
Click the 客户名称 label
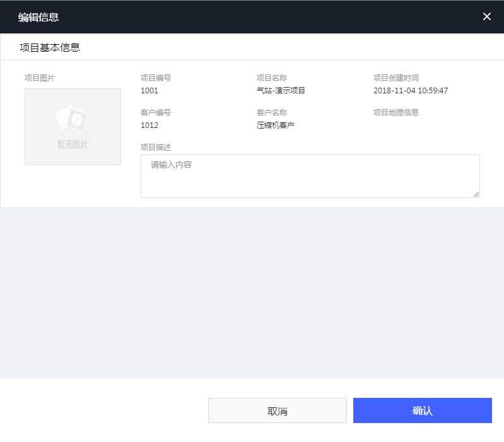click(x=271, y=112)
